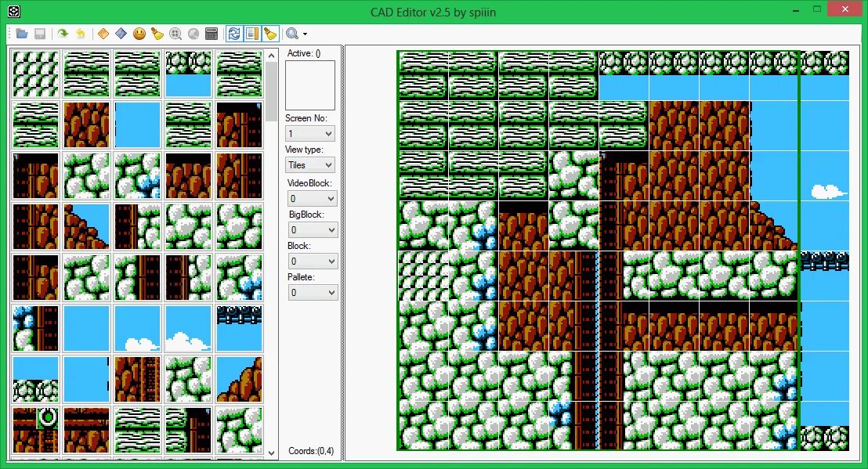The image size is (868, 469).
Task: Select the bushes over blue sky palette tile
Action: tap(188, 74)
